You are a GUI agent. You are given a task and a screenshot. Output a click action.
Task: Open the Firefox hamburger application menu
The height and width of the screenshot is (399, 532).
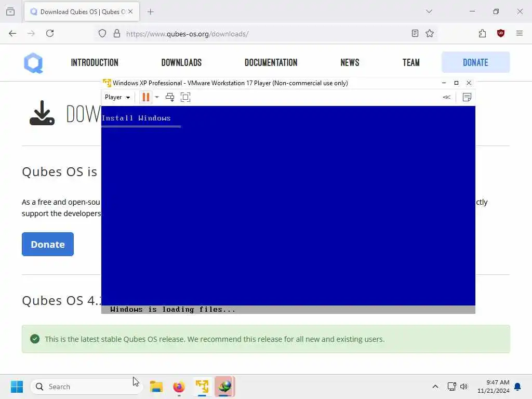click(x=520, y=33)
